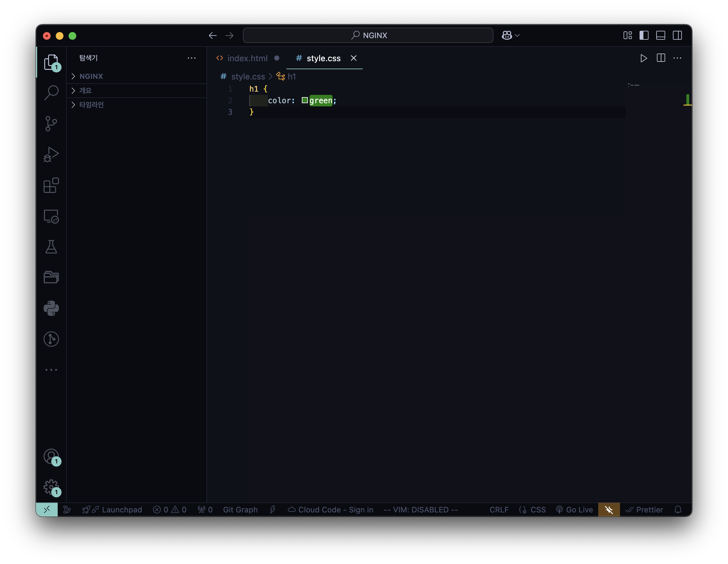
Task: Open the Source Control view
Action: [x=51, y=124]
